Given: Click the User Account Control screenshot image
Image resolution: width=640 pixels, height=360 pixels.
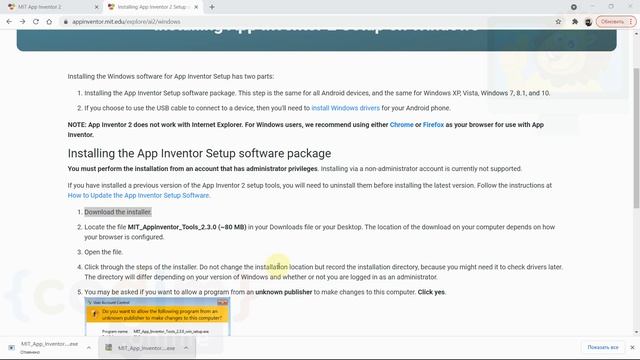Looking at the screenshot, I should click(158, 317).
